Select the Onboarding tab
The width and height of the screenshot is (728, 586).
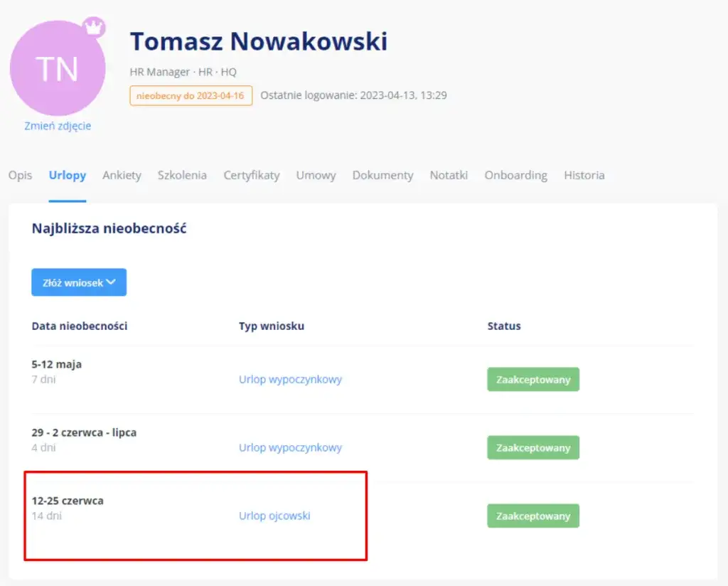(x=515, y=175)
